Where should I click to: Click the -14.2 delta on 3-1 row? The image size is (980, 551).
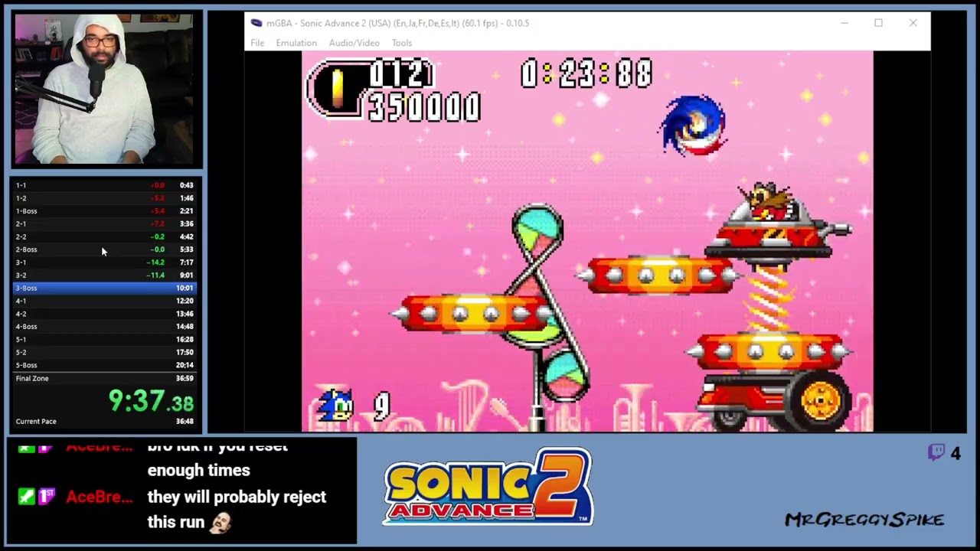click(x=156, y=262)
